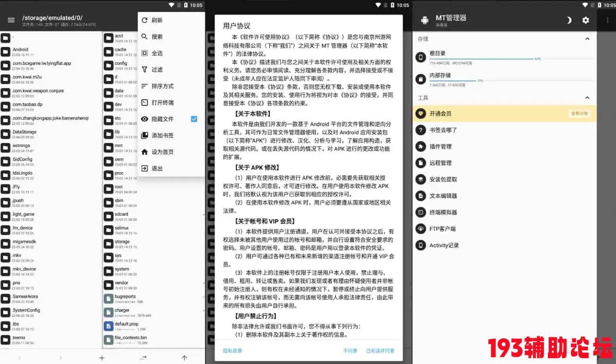Click the select-all icon

click(x=144, y=53)
